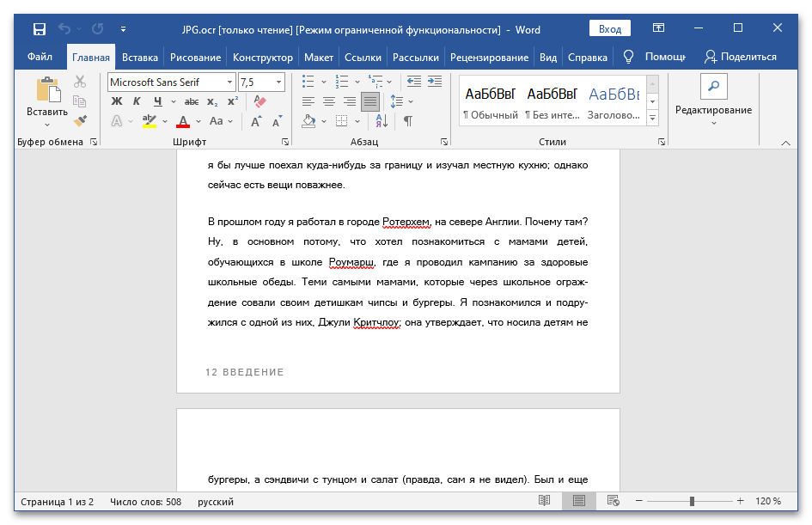Screen dimensions: 812x525
Task: Expand the styles gallery More arrow
Action: tap(652, 118)
